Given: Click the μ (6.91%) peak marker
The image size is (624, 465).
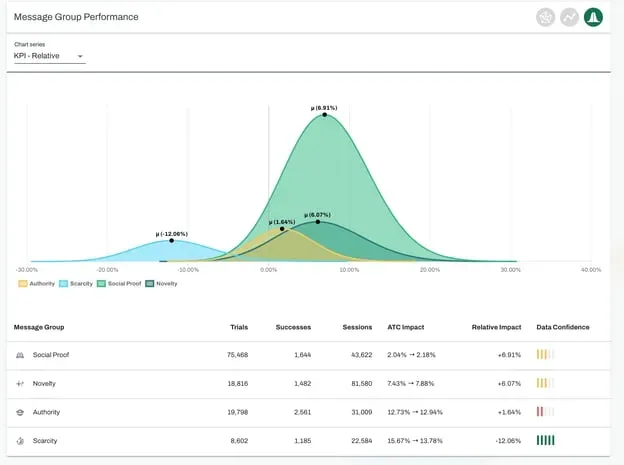Looking at the screenshot, I should pyautogui.click(x=325, y=115).
